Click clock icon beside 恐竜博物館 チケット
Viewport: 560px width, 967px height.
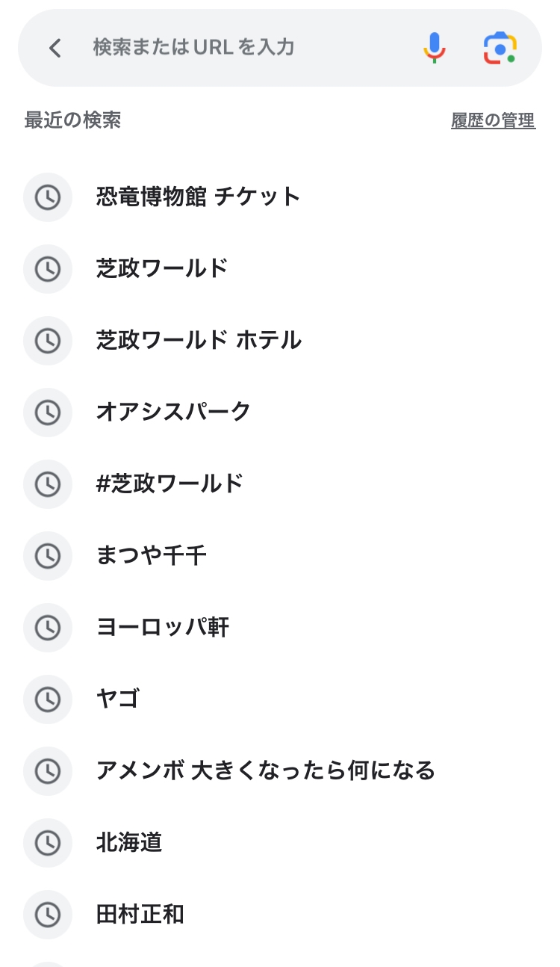pos(48,197)
